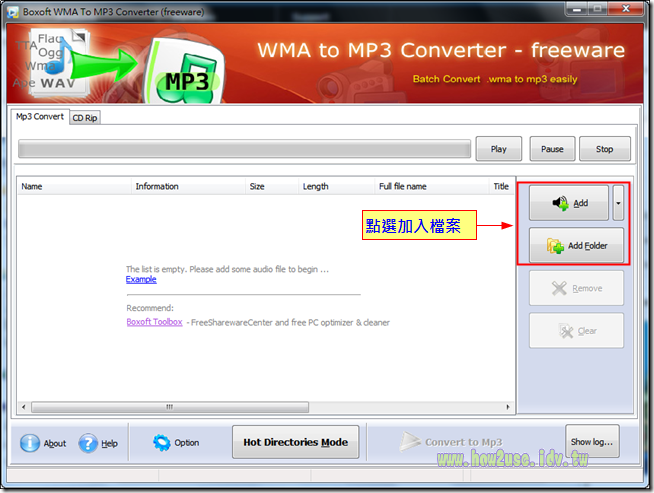Image resolution: width=654 pixels, height=493 pixels.
Task: Open the Example link
Action: tap(141, 280)
